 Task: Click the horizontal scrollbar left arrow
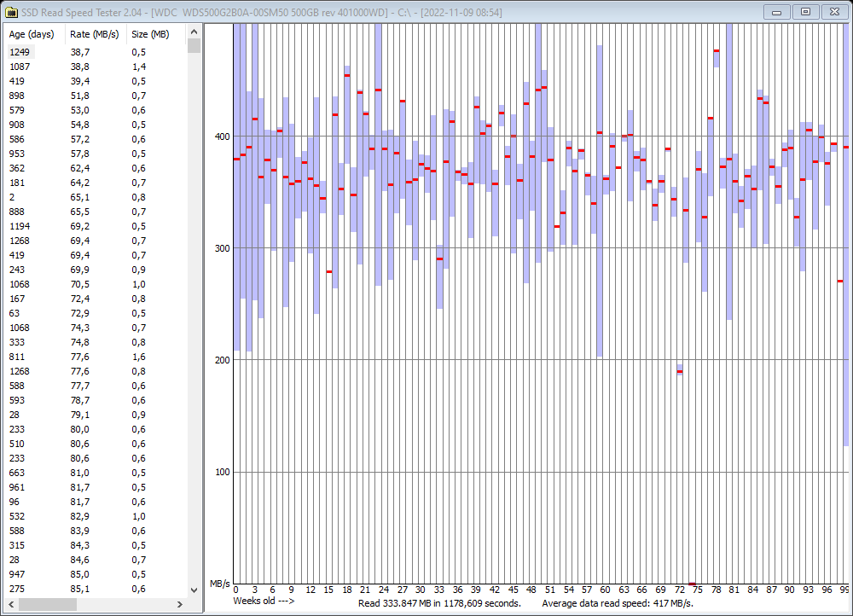pos(11,604)
